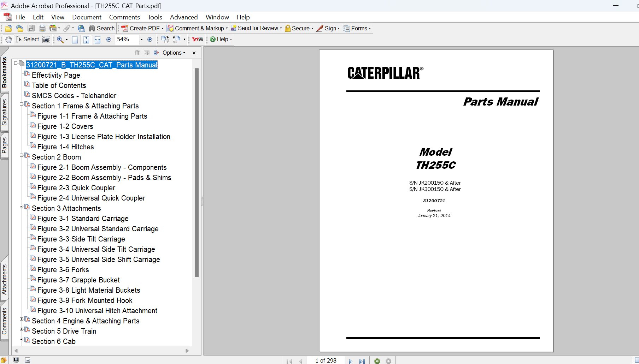639x364 pixels.
Task: Choose the Select text tool
Action: point(27,40)
